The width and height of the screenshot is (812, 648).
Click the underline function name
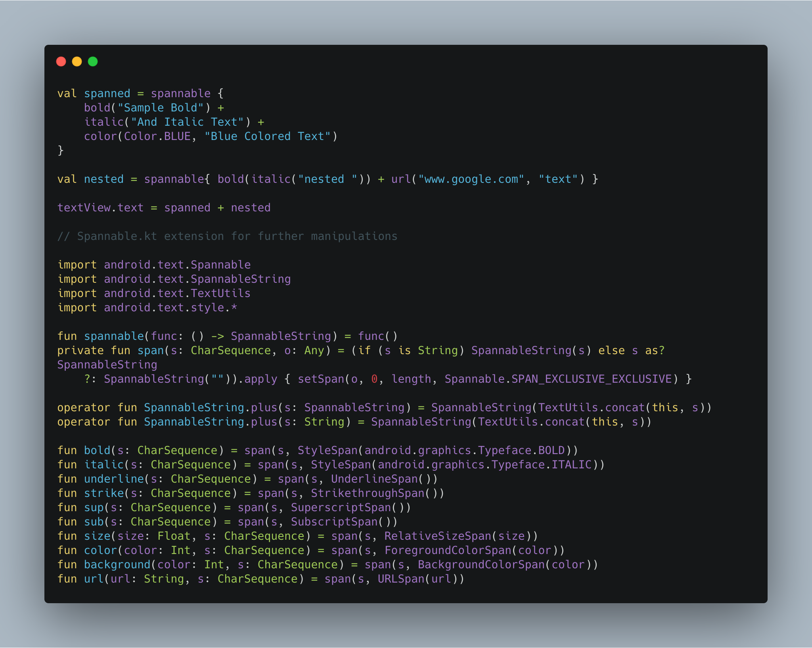114,479
